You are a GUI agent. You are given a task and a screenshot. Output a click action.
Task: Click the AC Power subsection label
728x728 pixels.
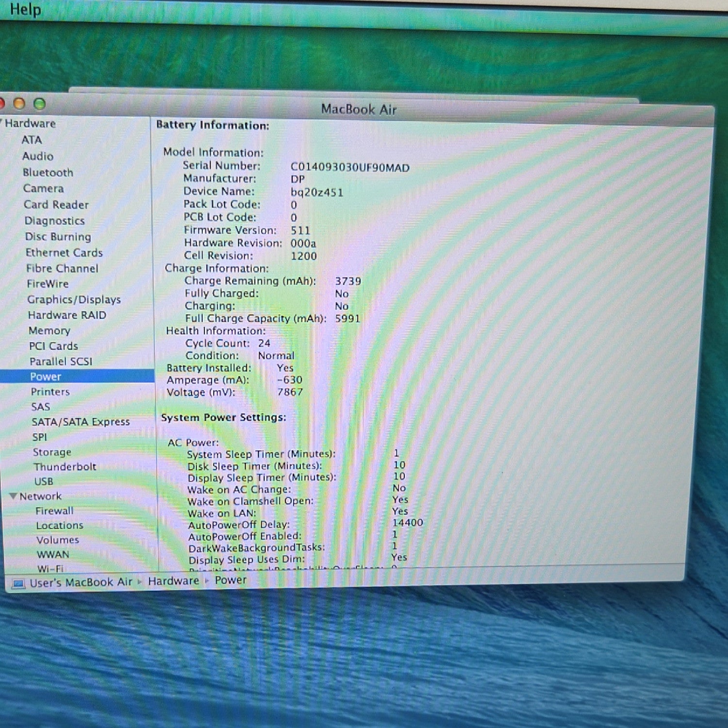(193, 443)
